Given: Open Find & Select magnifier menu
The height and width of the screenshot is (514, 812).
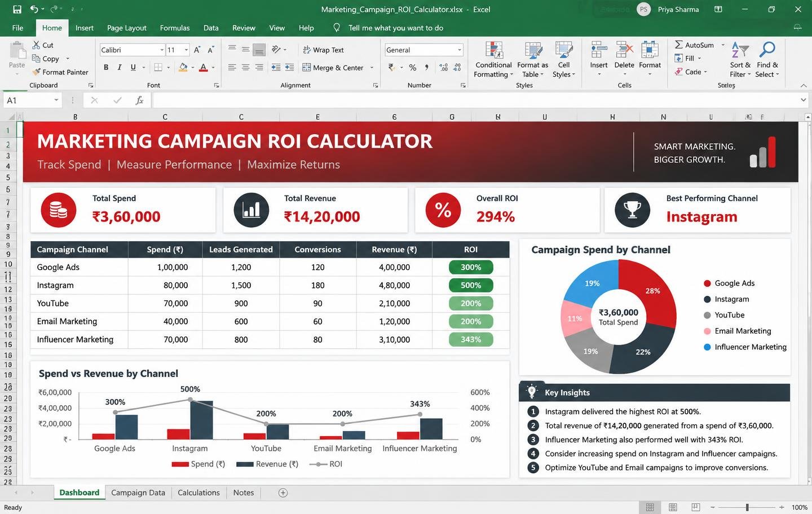Looking at the screenshot, I should click(x=767, y=60).
